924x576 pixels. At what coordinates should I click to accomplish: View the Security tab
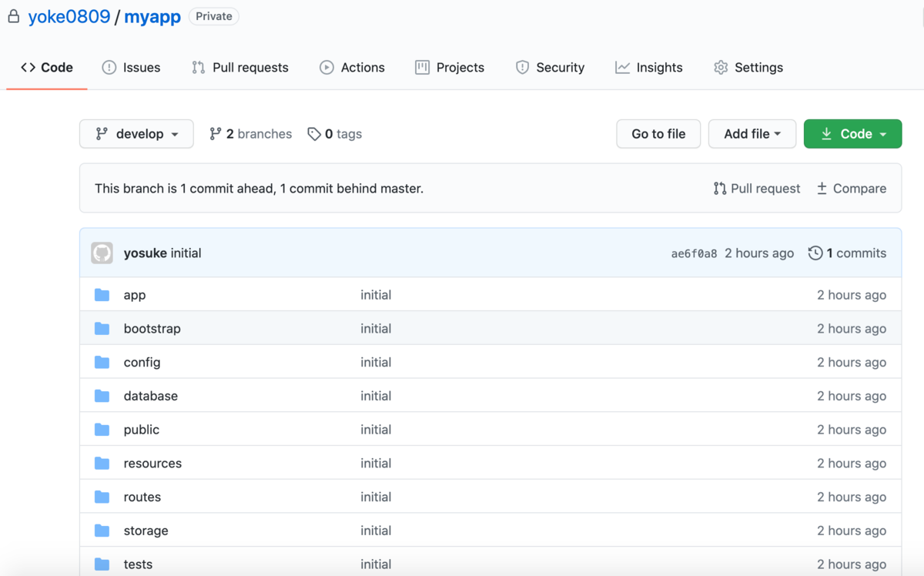click(x=550, y=68)
